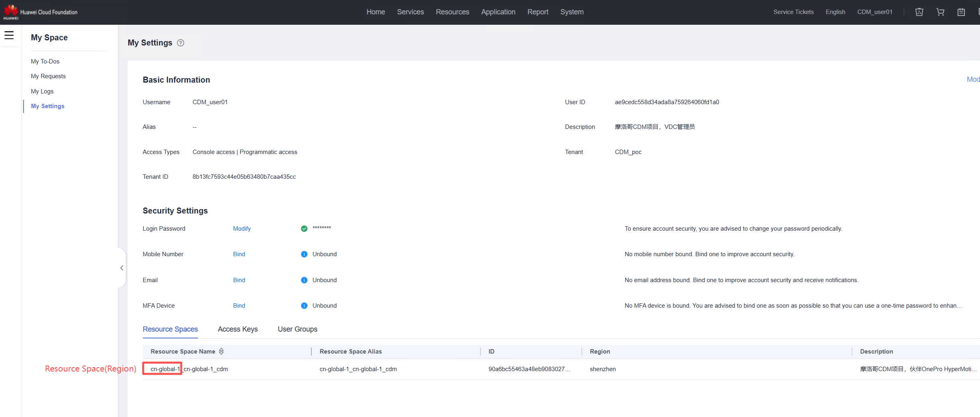980x417 pixels.
Task: Click the Huawei Cloud Foundation logo
Action: coord(40,12)
